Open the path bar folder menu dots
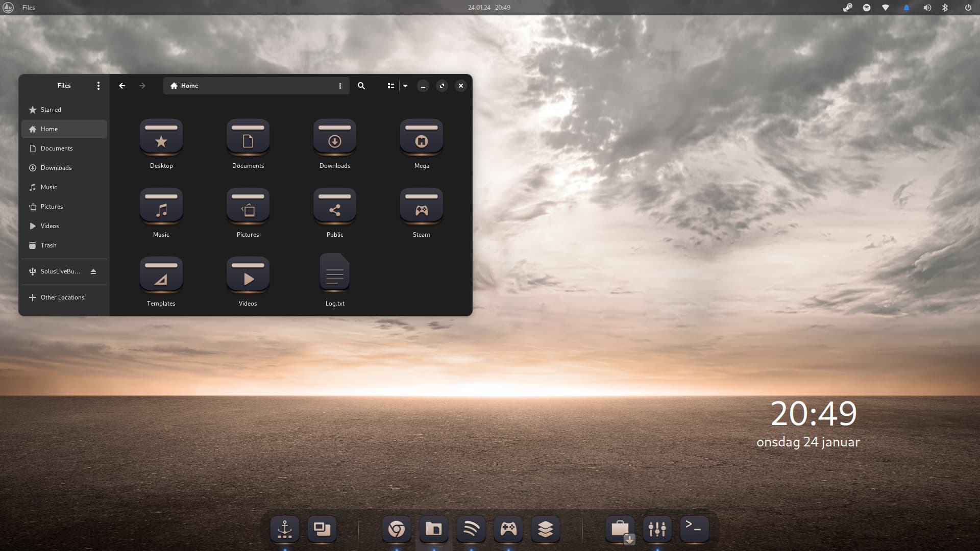 pyautogui.click(x=340, y=86)
